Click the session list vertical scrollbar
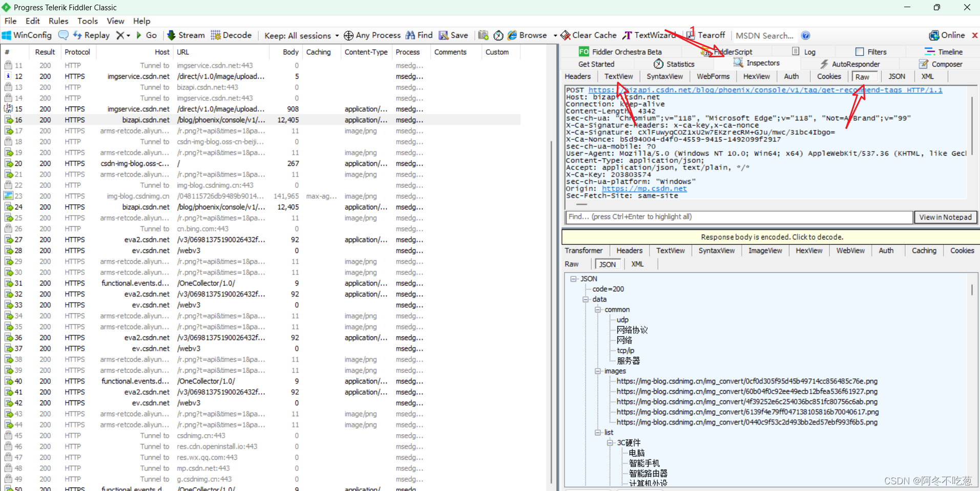Screen dimensions: 980x491 coord(551,312)
